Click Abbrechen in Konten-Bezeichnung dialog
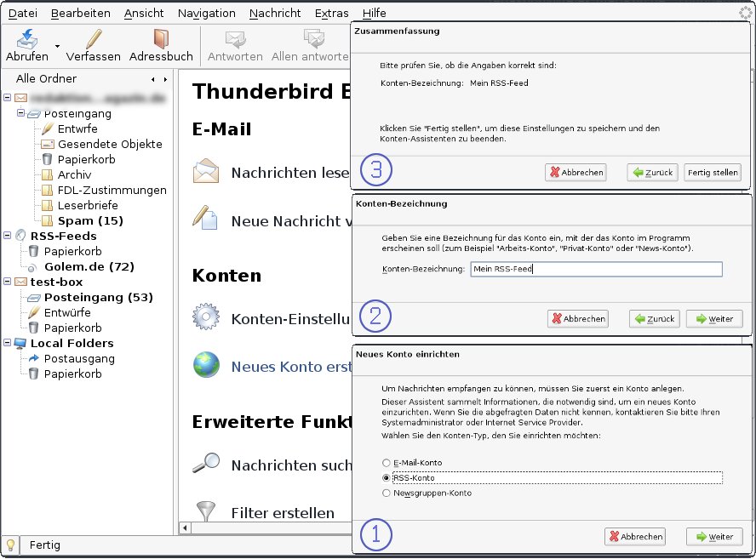 point(577,318)
